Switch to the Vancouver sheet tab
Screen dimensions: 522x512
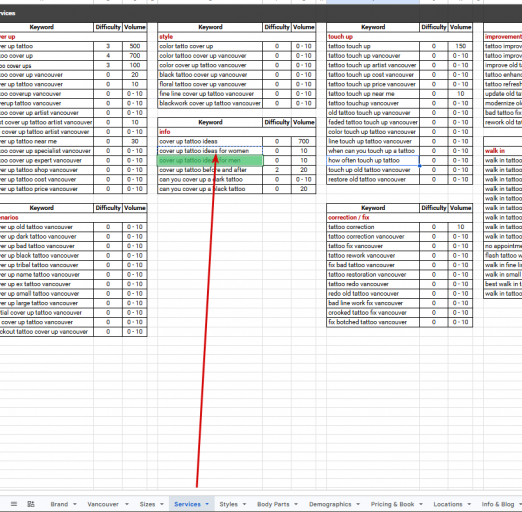[x=103, y=504]
